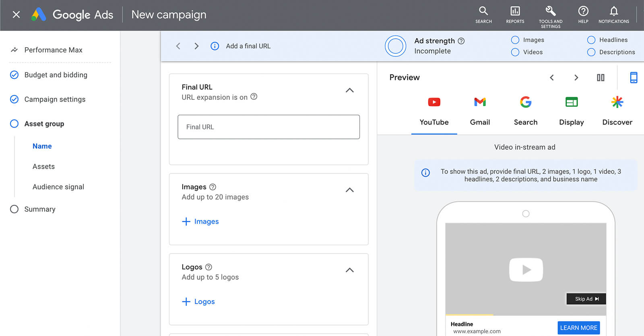The image size is (644, 336).
Task: Switch to the Discover preview tab
Action: (617, 111)
